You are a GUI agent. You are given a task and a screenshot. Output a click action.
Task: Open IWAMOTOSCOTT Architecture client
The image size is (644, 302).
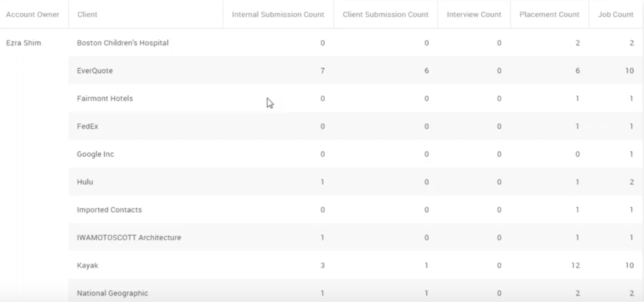pos(129,238)
